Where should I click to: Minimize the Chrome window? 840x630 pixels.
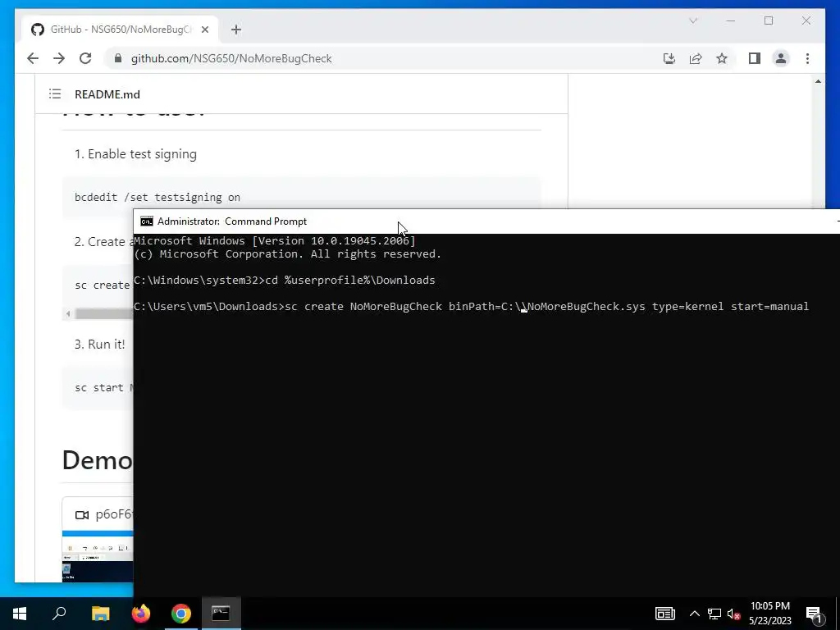(731, 21)
